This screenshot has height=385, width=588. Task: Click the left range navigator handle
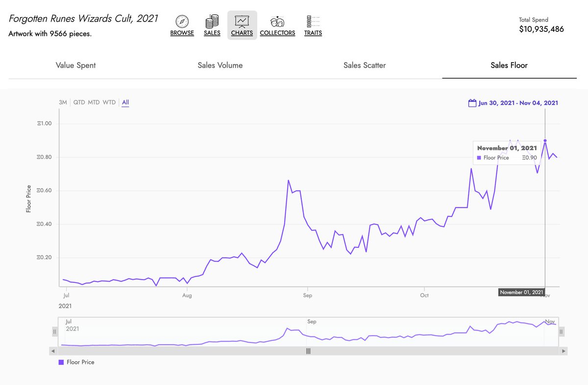pos(55,332)
